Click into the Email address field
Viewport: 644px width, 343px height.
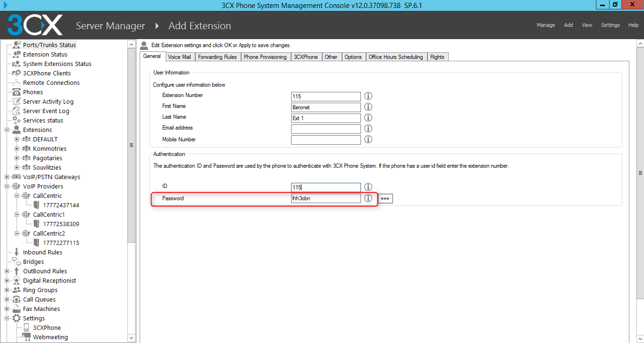326,129
